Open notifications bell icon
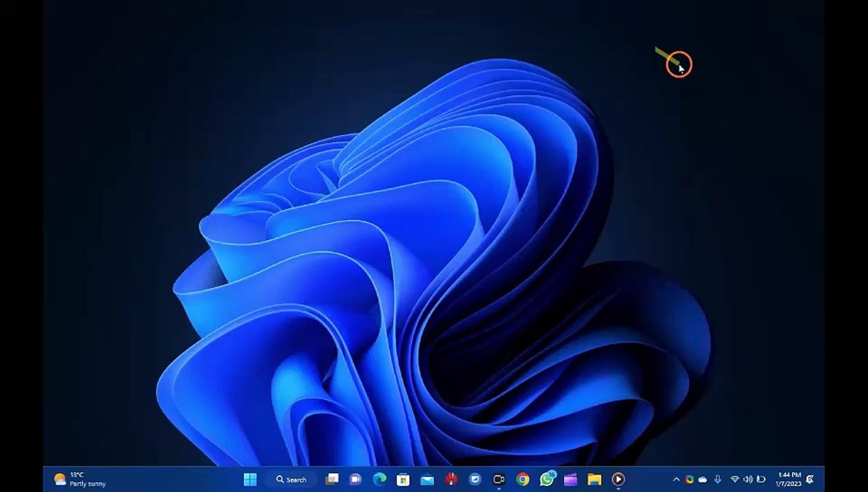The image size is (868, 492). tap(811, 480)
